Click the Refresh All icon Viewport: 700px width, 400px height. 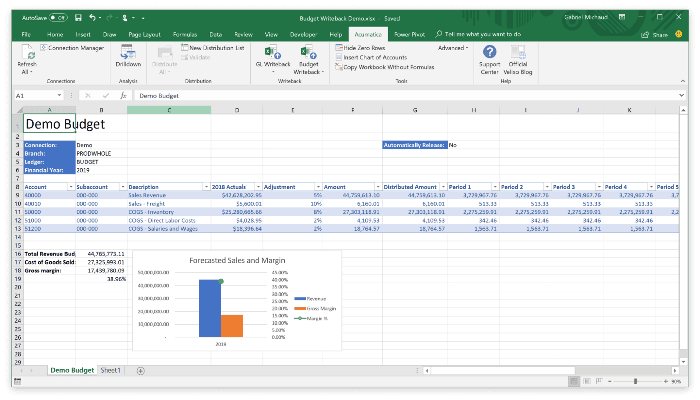pos(28,53)
